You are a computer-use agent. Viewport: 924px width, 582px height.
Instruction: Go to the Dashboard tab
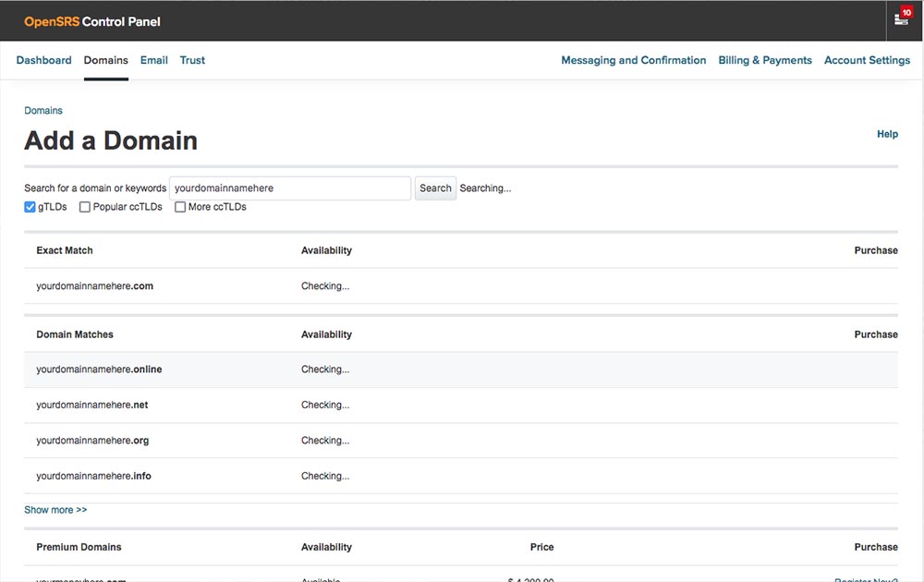tap(43, 60)
